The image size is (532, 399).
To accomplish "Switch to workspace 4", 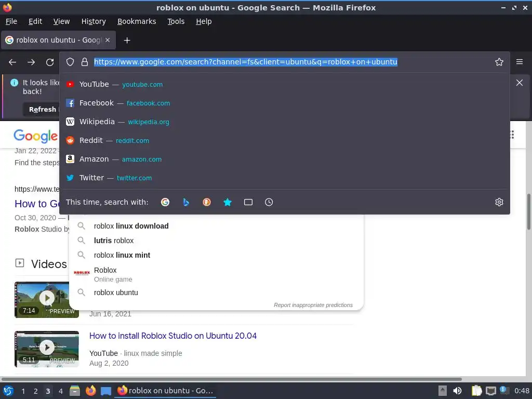I will (60, 391).
